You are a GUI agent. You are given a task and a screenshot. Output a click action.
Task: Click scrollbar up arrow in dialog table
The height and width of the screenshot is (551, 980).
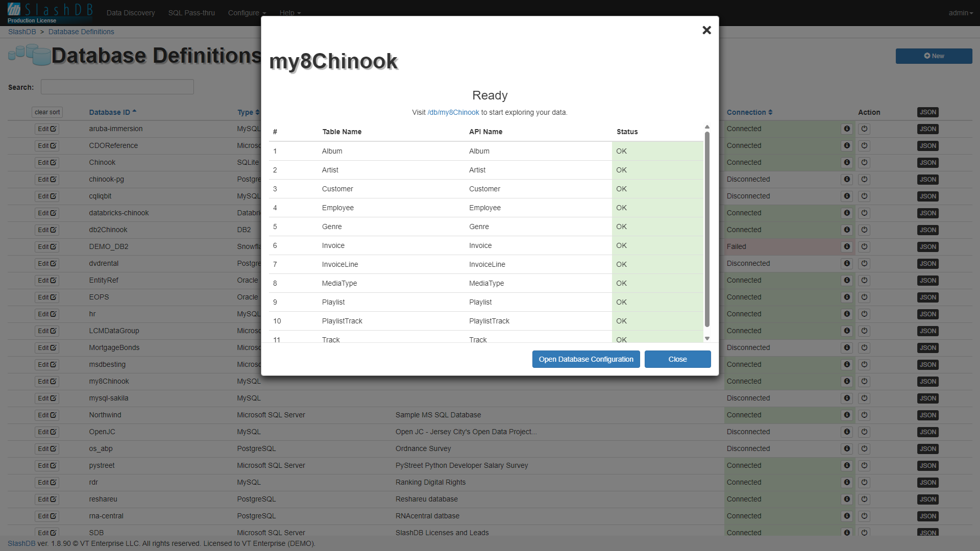707,127
